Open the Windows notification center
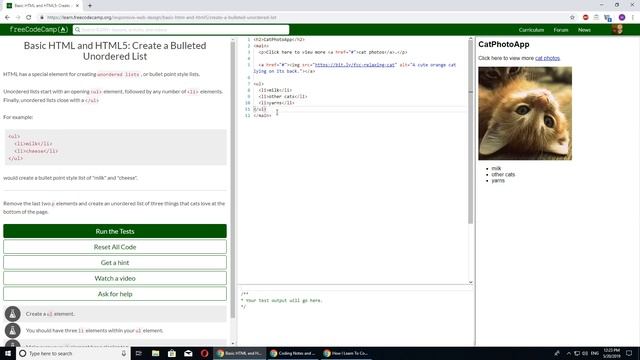Screen dimensions: 640x360 click(629, 353)
